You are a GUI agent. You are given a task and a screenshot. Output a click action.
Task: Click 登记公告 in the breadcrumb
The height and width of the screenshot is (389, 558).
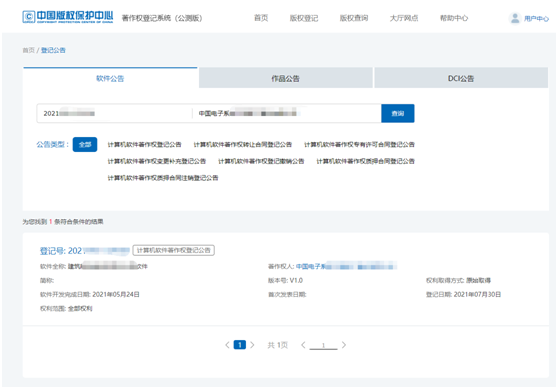coord(53,50)
